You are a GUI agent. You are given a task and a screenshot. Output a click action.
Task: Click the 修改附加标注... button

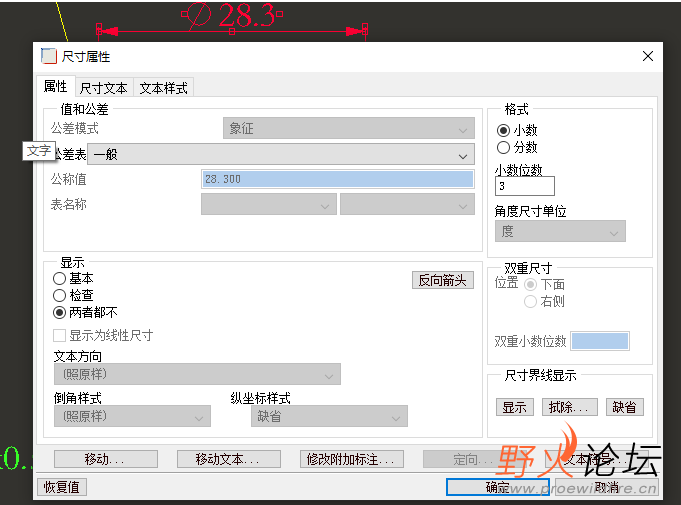352,459
